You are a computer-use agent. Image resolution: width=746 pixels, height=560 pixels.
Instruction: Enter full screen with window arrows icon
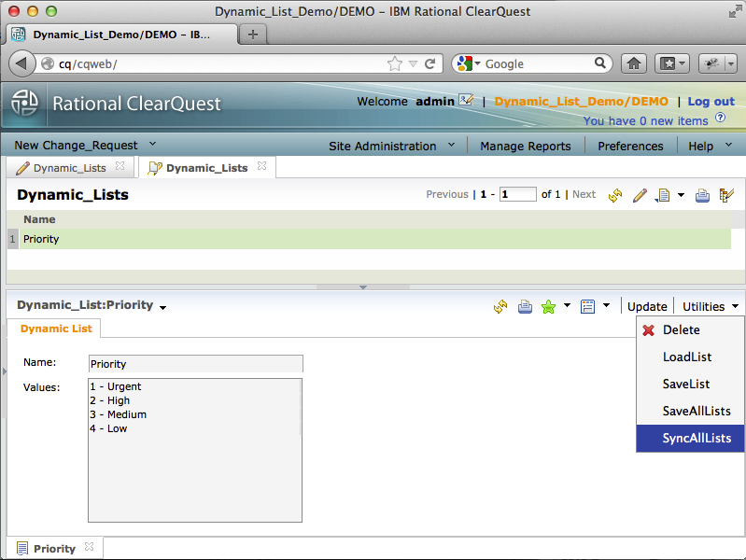735,11
